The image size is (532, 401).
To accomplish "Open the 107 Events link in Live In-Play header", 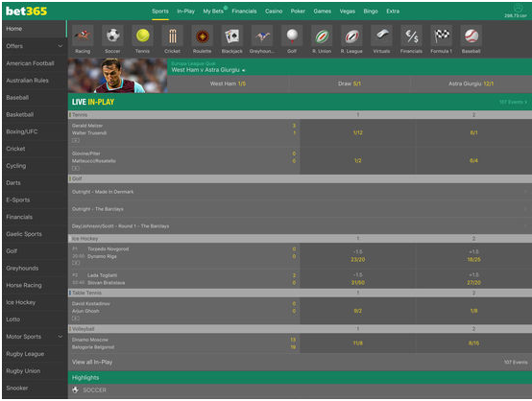I will click(x=513, y=102).
